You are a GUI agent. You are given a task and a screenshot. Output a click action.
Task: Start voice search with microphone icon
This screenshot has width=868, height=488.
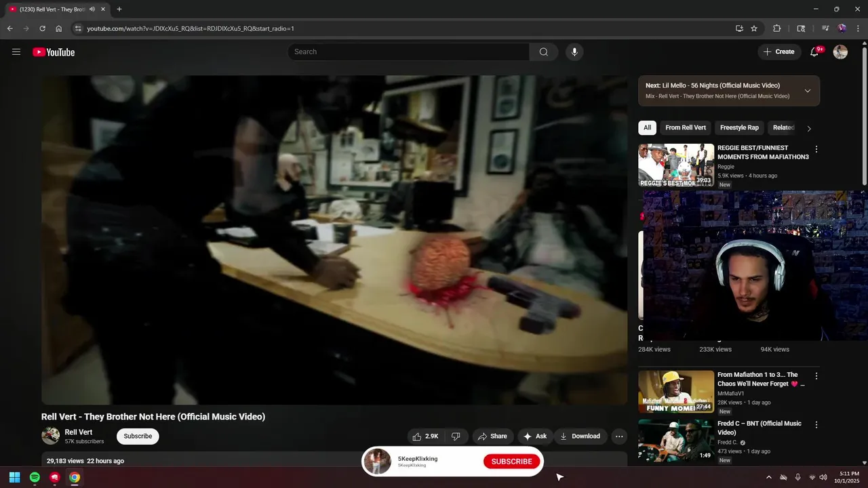(574, 52)
